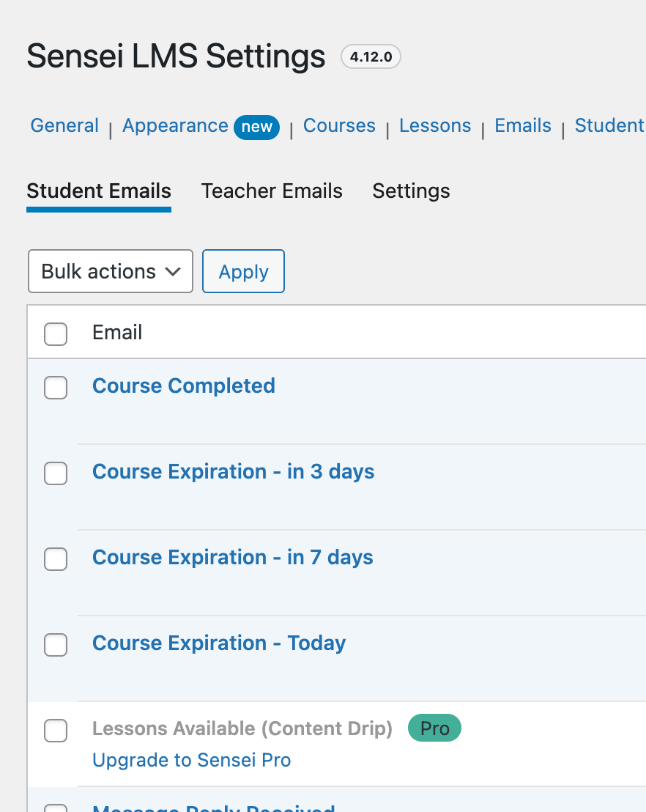This screenshot has height=812, width=646.
Task: Click the Apply button
Action: 243,271
